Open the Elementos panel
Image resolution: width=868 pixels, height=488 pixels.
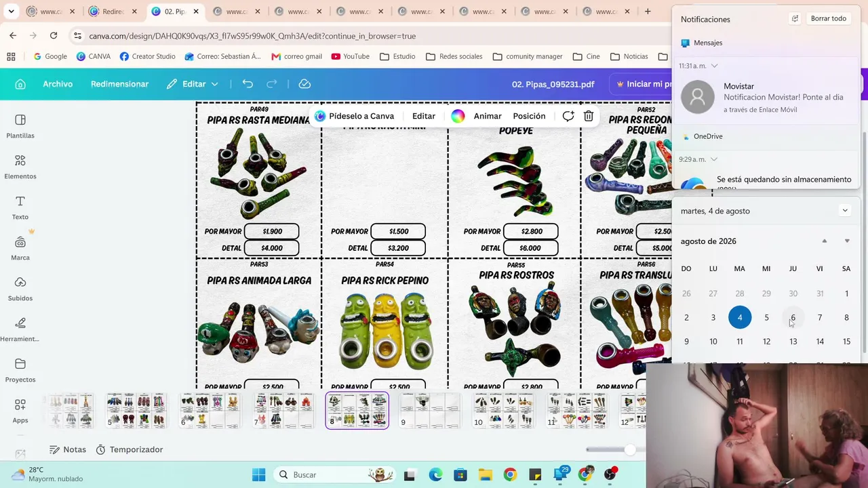coord(20,167)
